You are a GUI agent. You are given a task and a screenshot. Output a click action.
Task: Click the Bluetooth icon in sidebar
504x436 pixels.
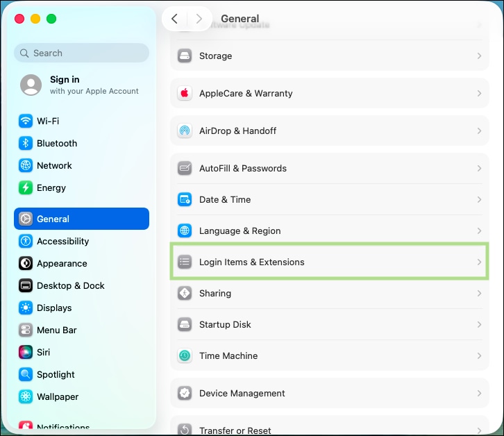pyautogui.click(x=26, y=144)
